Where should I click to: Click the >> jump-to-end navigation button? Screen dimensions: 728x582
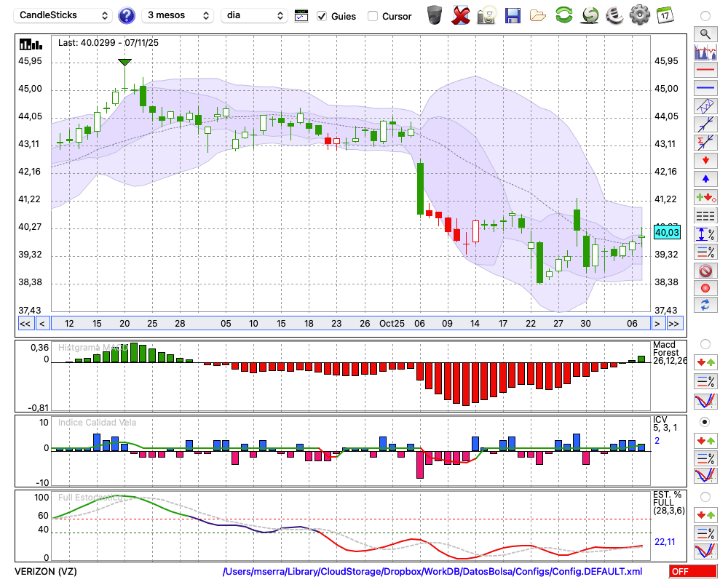point(674,324)
